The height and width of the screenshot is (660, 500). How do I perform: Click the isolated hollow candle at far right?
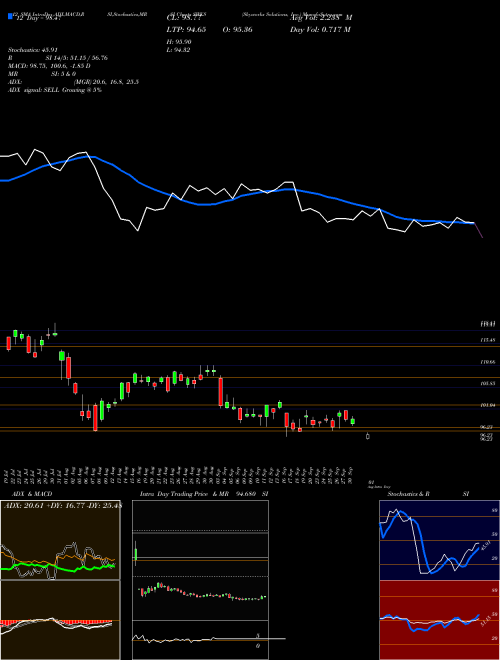[x=368, y=436]
